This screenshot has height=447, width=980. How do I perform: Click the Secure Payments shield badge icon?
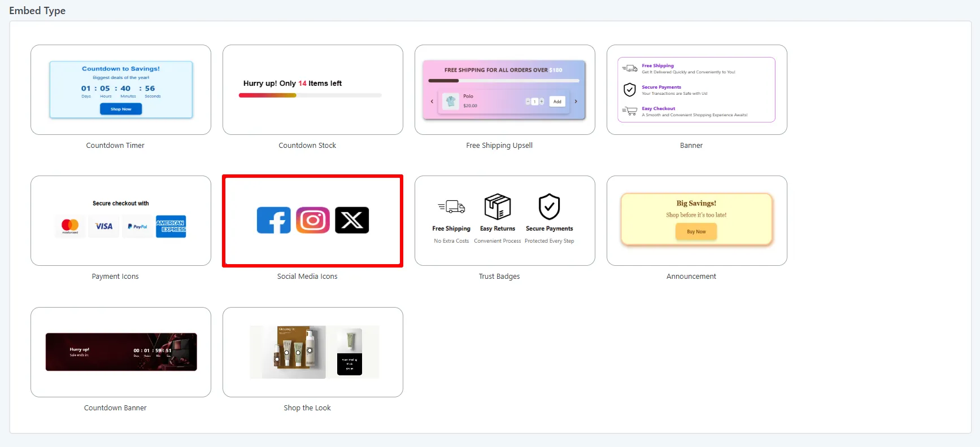click(549, 207)
